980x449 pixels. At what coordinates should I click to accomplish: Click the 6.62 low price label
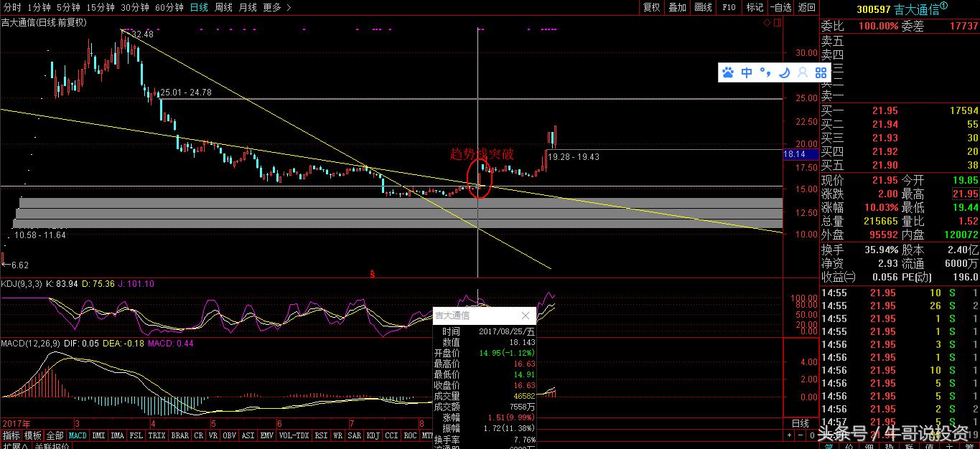(19, 265)
